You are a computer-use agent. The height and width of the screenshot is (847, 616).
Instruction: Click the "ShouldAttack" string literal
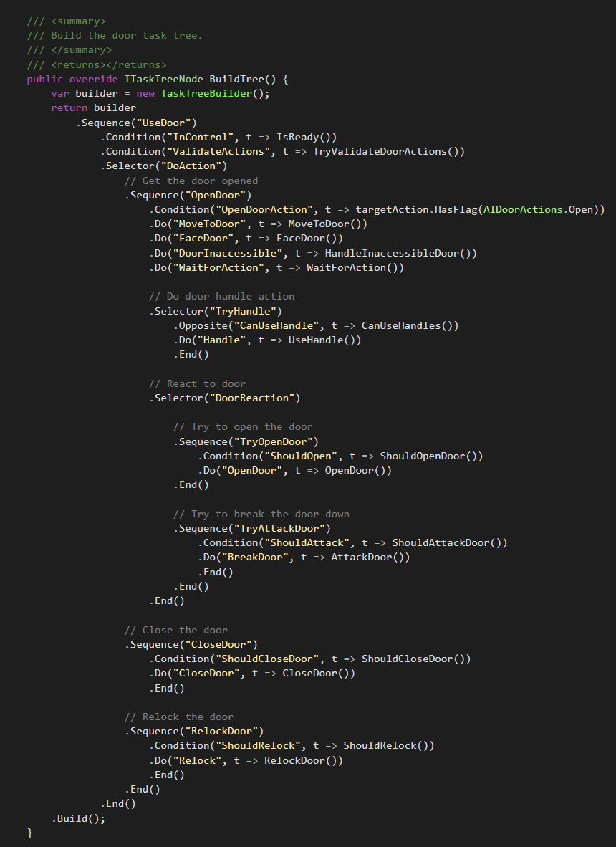(306, 543)
